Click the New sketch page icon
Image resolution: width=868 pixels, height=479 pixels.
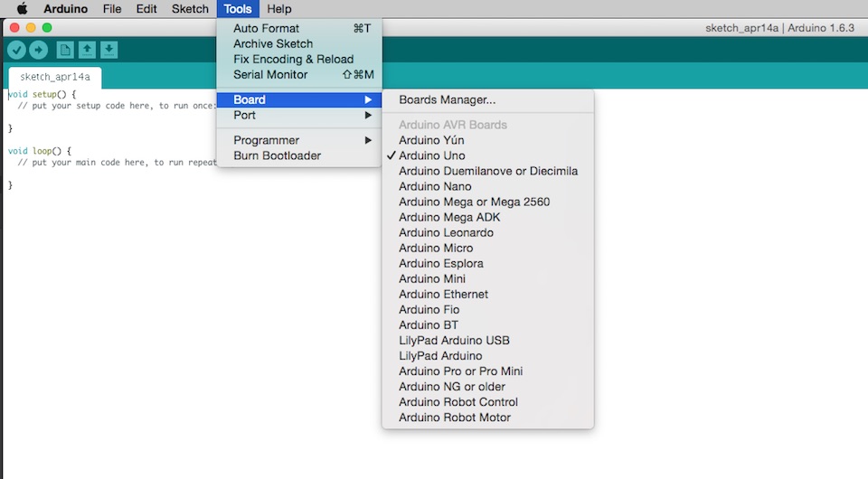65,51
